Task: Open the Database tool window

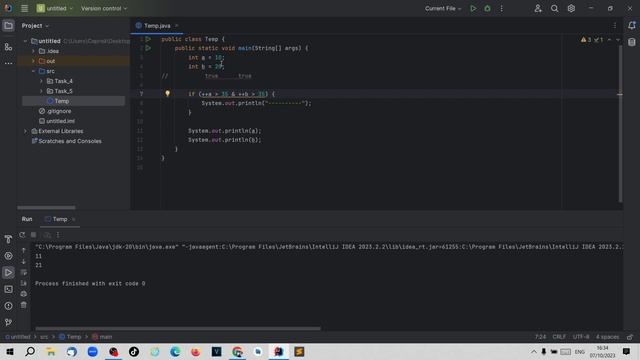Action: pyautogui.click(x=632, y=42)
